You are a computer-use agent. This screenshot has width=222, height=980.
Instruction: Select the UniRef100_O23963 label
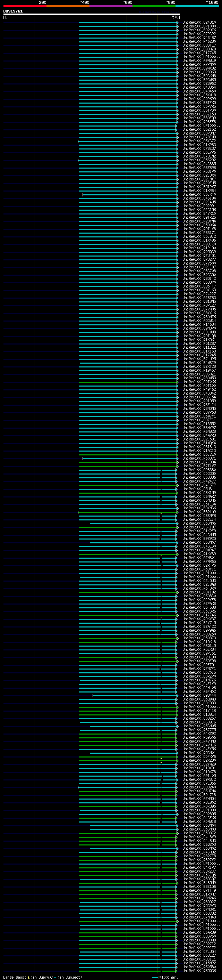199,72
